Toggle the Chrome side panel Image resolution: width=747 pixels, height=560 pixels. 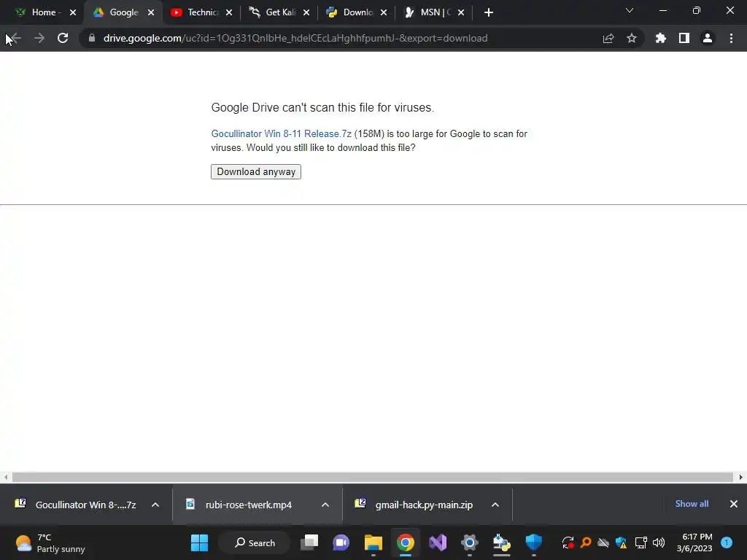pyautogui.click(x=684, y=38)
